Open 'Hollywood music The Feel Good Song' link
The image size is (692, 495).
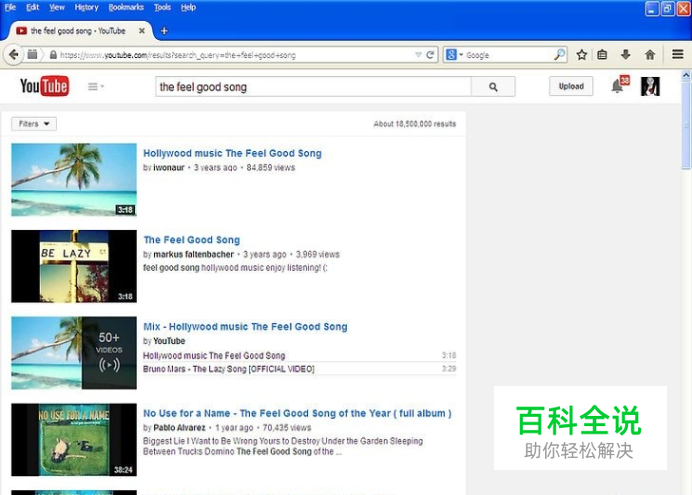tap(232, 153)
